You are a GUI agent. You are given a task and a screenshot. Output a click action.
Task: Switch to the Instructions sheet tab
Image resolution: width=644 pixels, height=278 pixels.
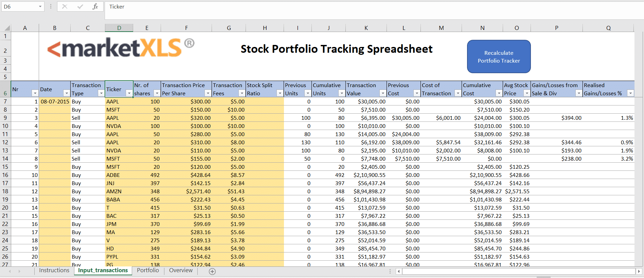pyautogui.click(x=54, y=271)
